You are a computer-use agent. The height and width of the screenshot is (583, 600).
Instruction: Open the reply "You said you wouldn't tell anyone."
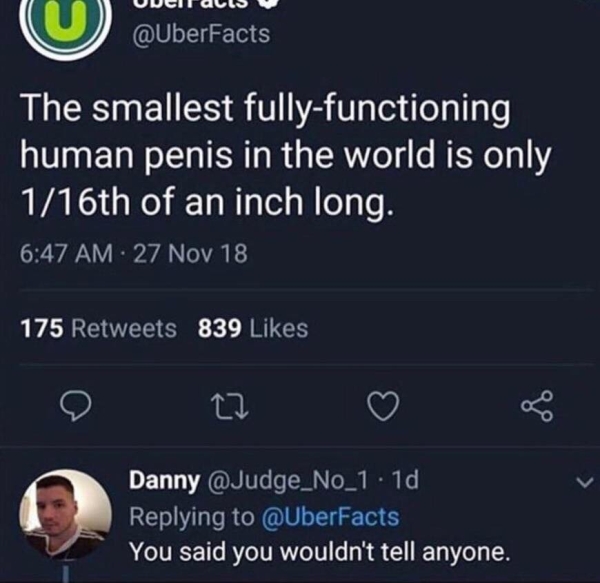319,551
